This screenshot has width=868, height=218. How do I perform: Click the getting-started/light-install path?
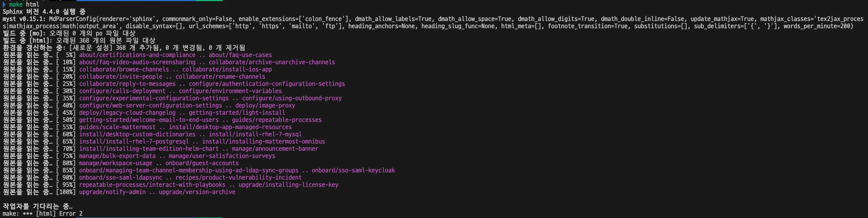click(237, 113)
